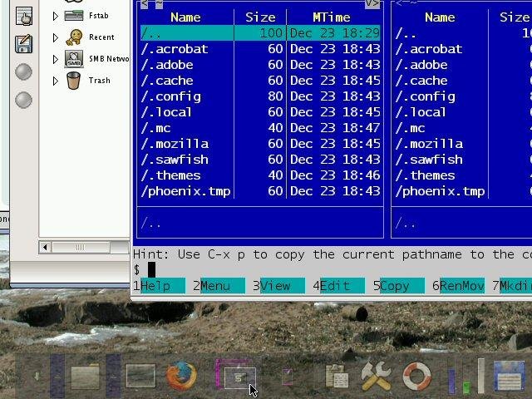This screenshot has width=532, height=399.
Task: Select /phoenix.tmp in the right panel
Action: pyautogui.click(x=440, y=191)
